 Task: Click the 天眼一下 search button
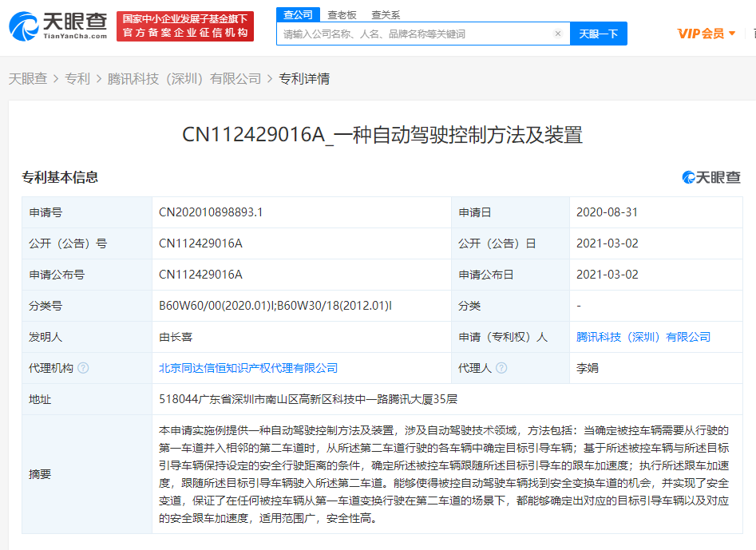(x=599, y=34)
